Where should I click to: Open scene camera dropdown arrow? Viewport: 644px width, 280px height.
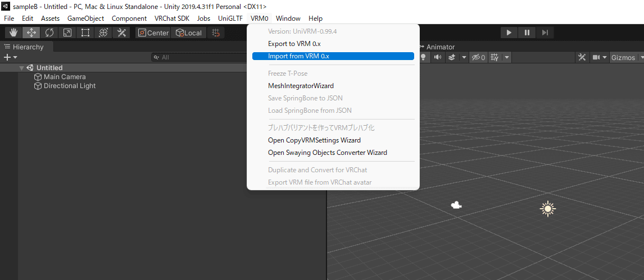[x=605, y=57]
